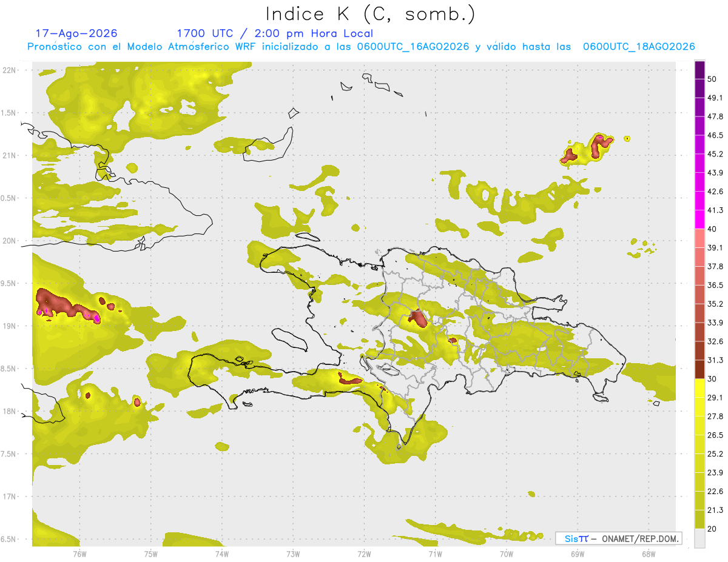Click the '71W' longitude label

[435, 554]
